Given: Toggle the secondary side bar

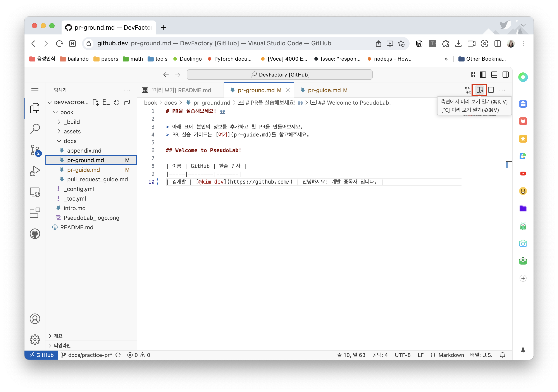Looking at the screenshot, I should click(506, 75).
